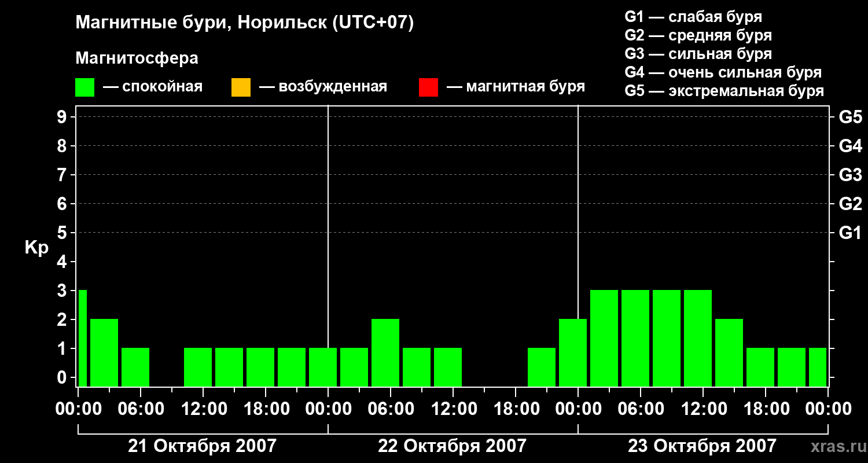The height and width of the screenshot is (463, 868).
Task: Click the '06:00' time label under 23 October
Action: click(641, 409)
